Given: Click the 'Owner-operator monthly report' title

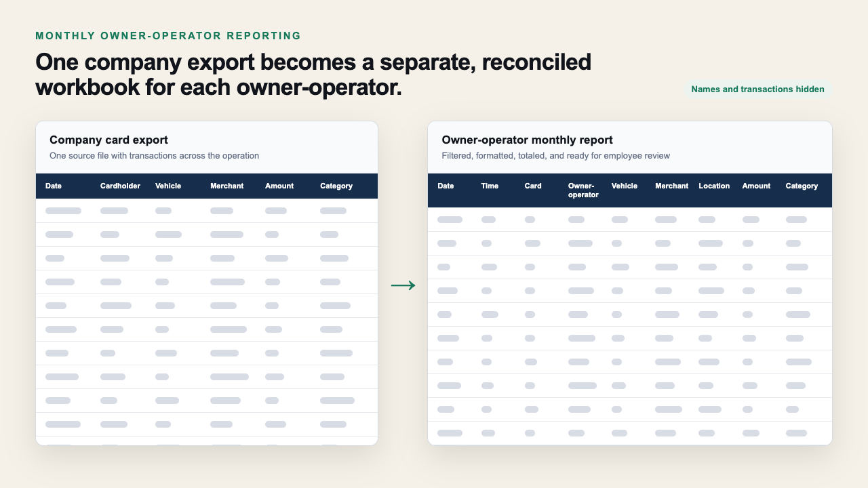Looking at the screenshot, I should click(527, 140).
